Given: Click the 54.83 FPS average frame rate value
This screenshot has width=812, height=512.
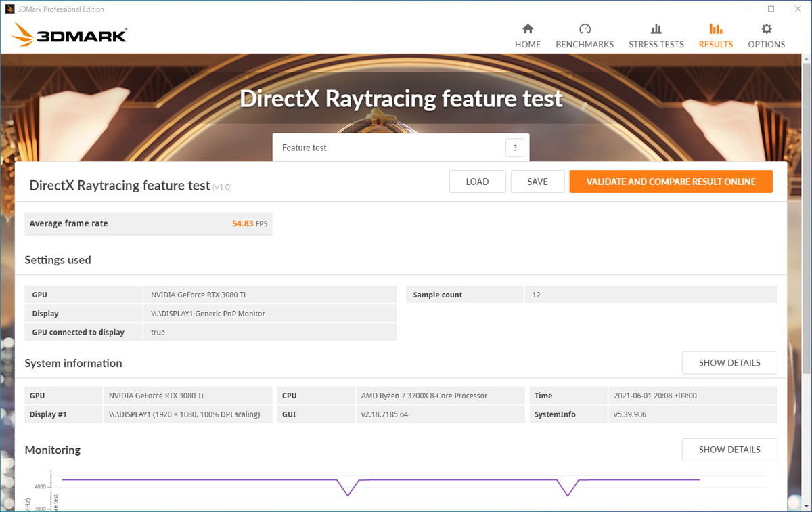Looking at the screenshot, I should [x=249, y=223].
